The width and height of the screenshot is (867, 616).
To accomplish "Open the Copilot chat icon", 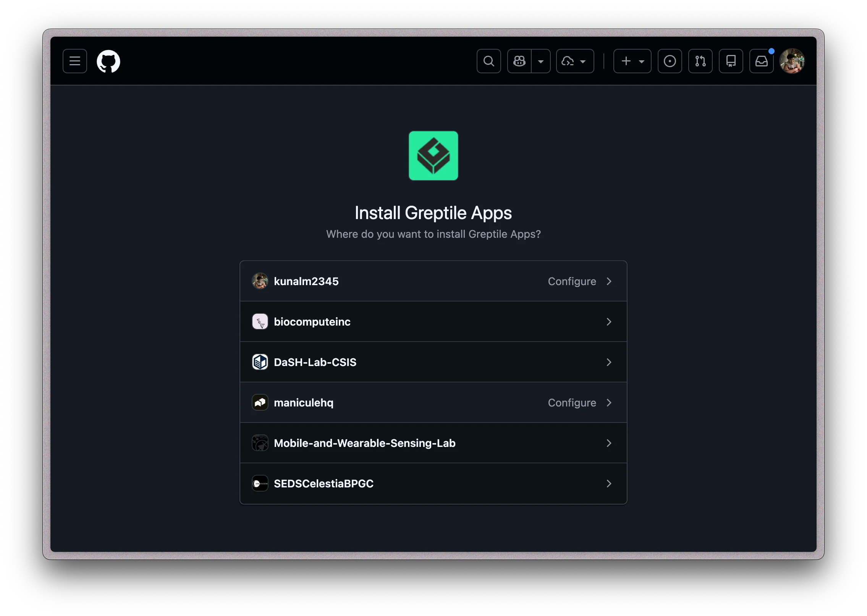I will [x=519, y=61].
